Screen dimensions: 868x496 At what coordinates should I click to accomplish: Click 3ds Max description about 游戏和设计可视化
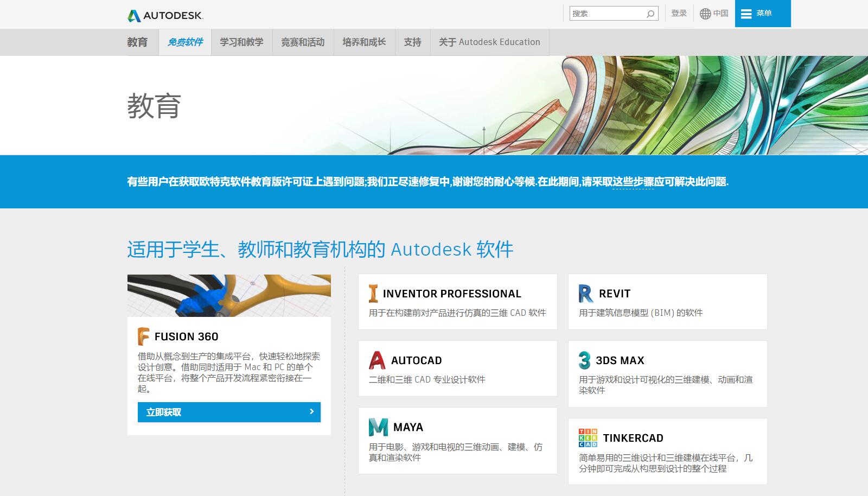pos(666,385)
